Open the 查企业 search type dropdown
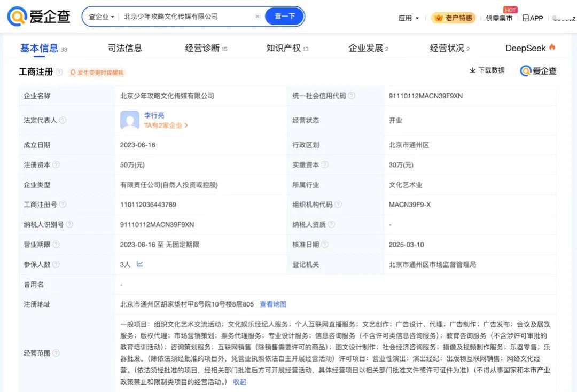The image size is (577, 392). click(x=101, y=17)
